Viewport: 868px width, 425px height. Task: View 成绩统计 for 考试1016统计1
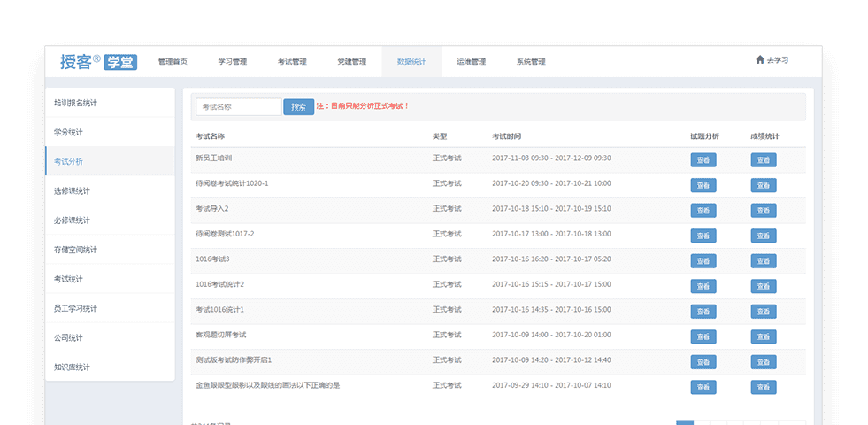tap(764, 312)
